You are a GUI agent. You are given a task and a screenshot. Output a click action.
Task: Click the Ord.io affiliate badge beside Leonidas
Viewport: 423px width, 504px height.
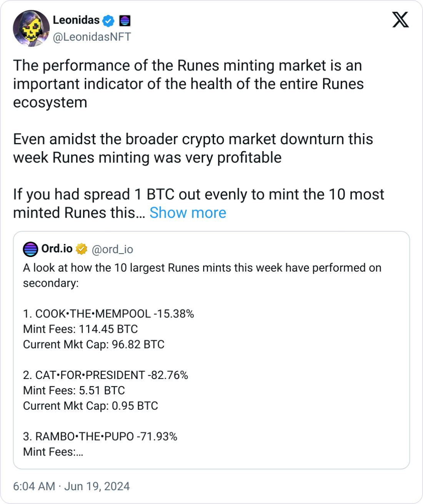[125, 20]
